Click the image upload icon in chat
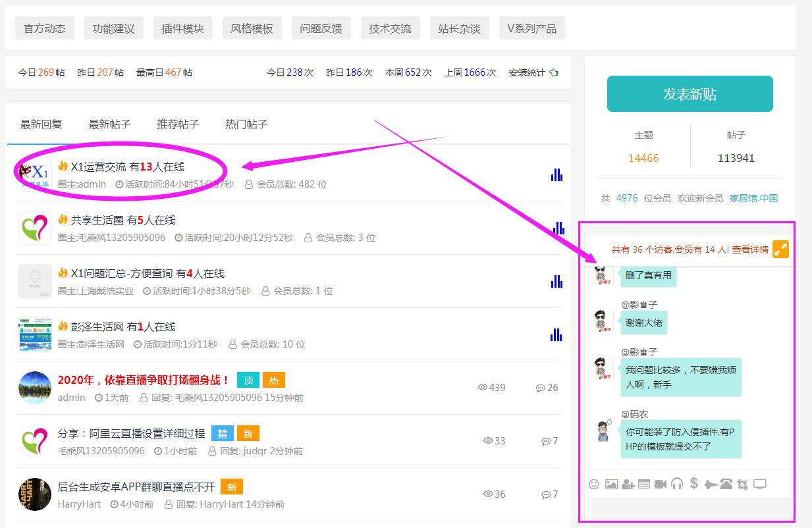 click(x=611, y=485)
